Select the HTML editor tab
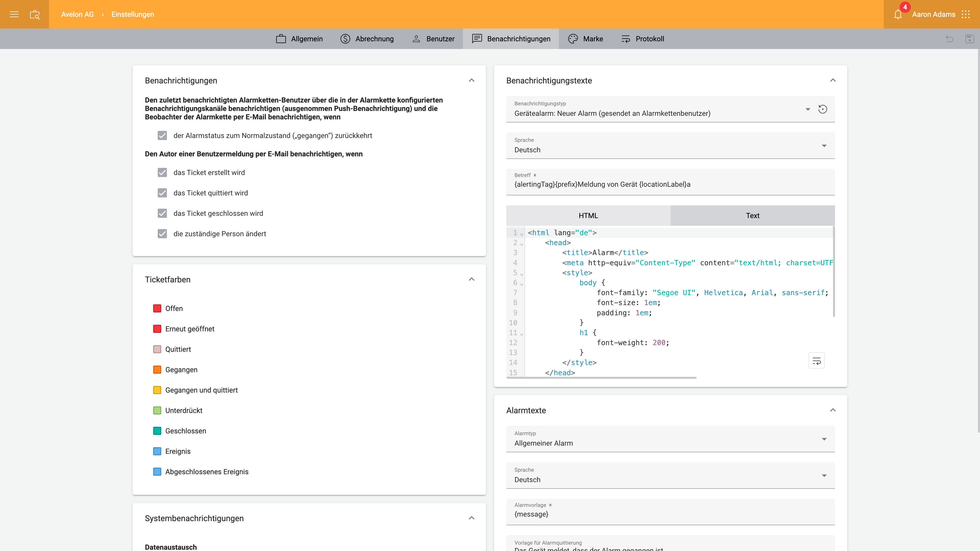This screenshot has width=980, height=551. 588,216
